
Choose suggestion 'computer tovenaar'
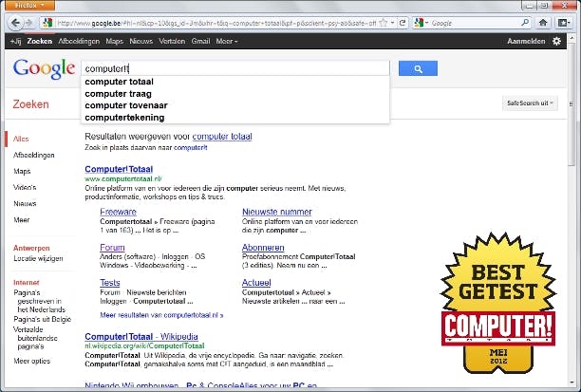[126, 105]
